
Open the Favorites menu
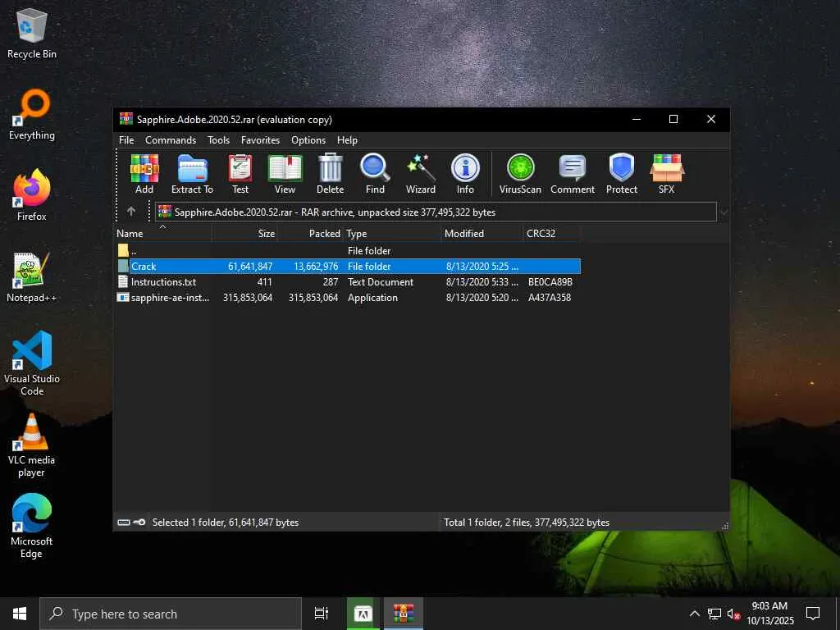(x=260, y=139)
